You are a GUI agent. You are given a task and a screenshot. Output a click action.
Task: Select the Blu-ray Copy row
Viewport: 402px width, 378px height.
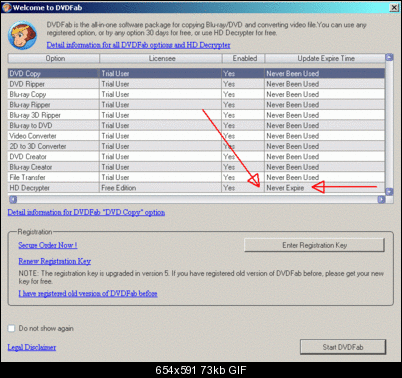(x=196, y=94)
